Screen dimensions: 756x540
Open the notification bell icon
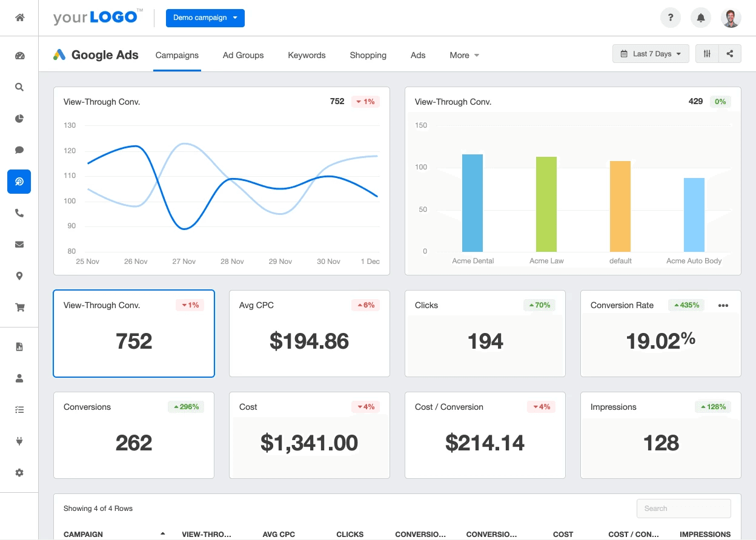click(701, 18)
